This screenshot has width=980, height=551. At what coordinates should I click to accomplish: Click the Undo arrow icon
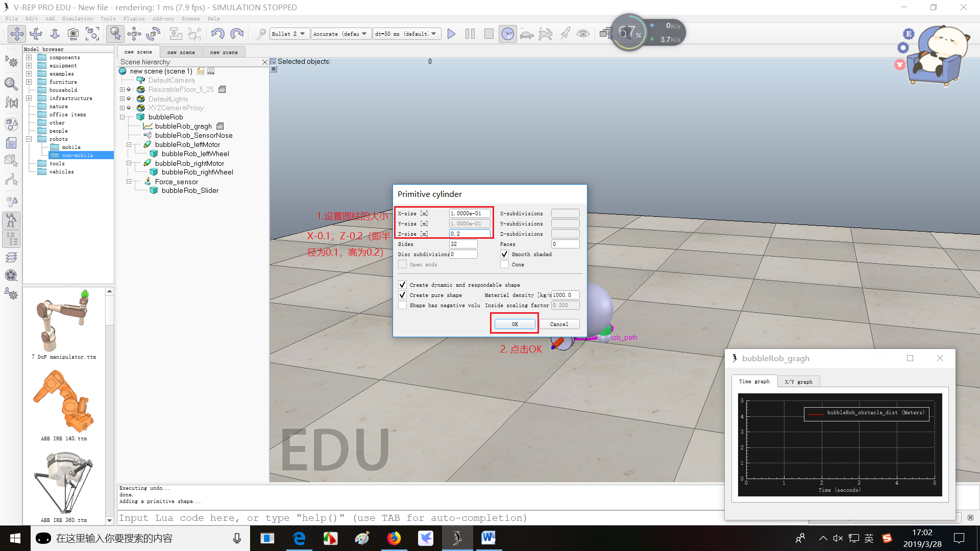coord(218,34)
